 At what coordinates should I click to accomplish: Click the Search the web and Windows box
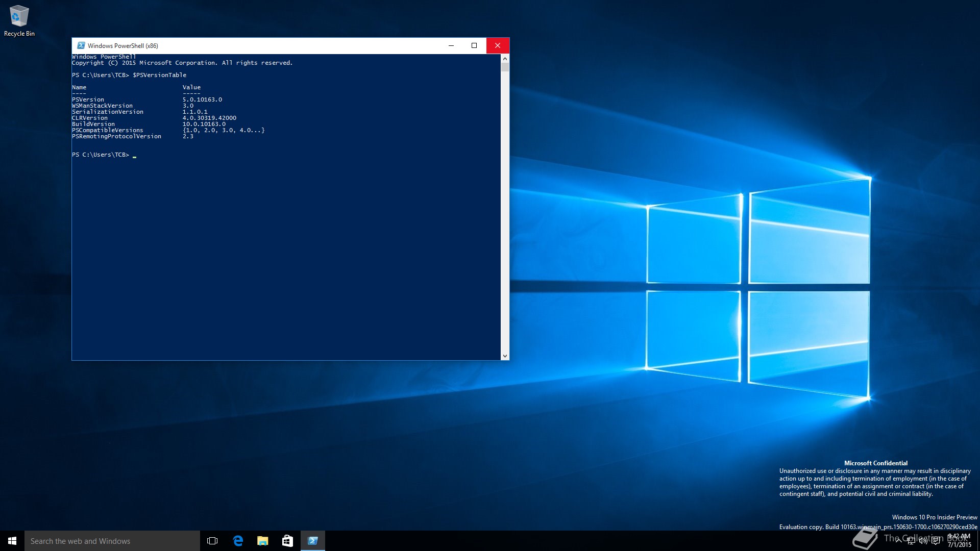[x=112, y=541]
